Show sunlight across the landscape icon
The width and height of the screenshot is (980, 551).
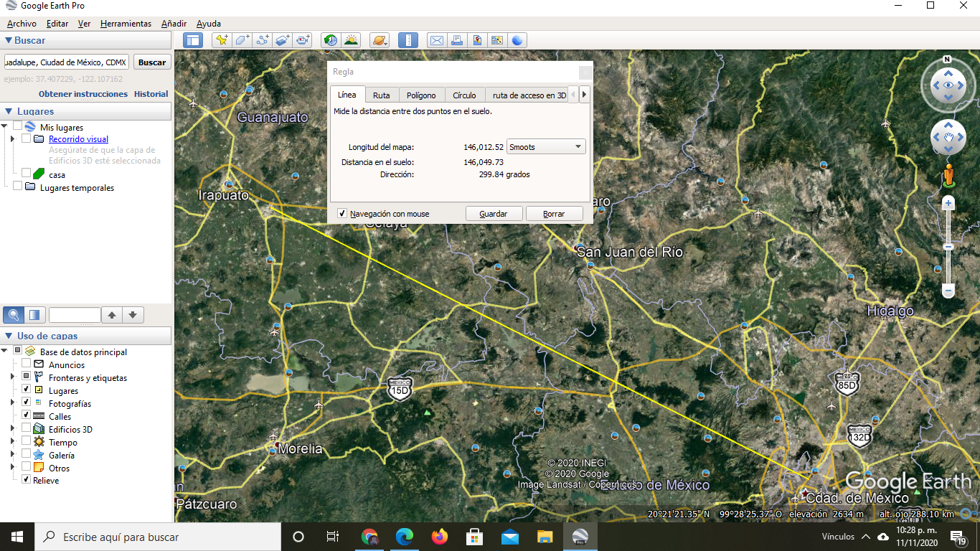click(351, 40)
